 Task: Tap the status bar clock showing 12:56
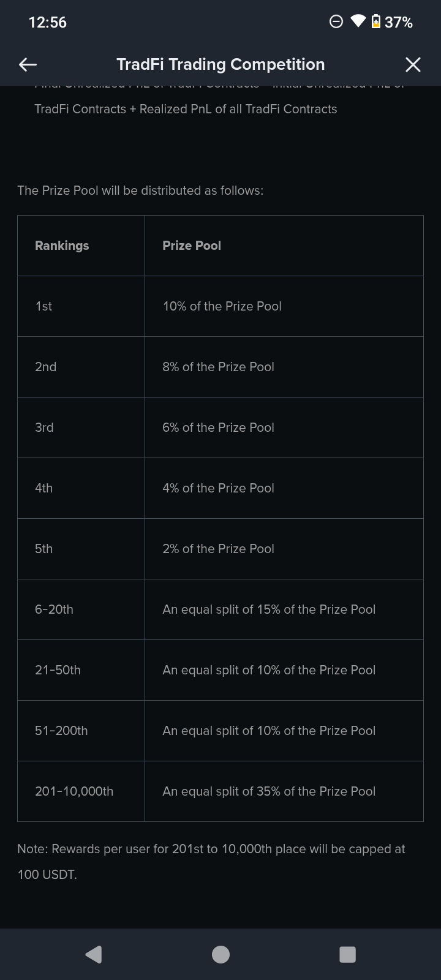coord(48,22)
